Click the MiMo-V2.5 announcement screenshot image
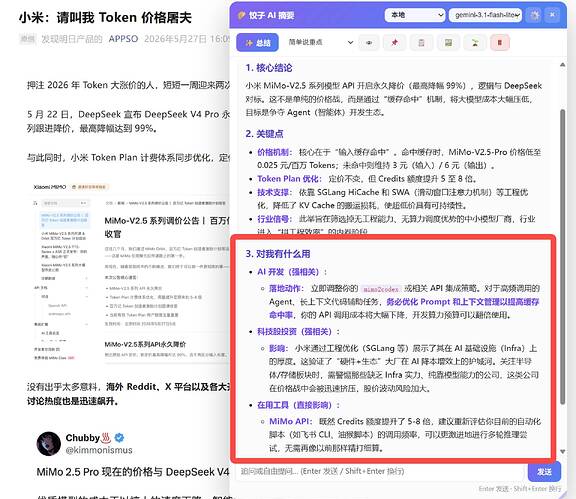 131,272
